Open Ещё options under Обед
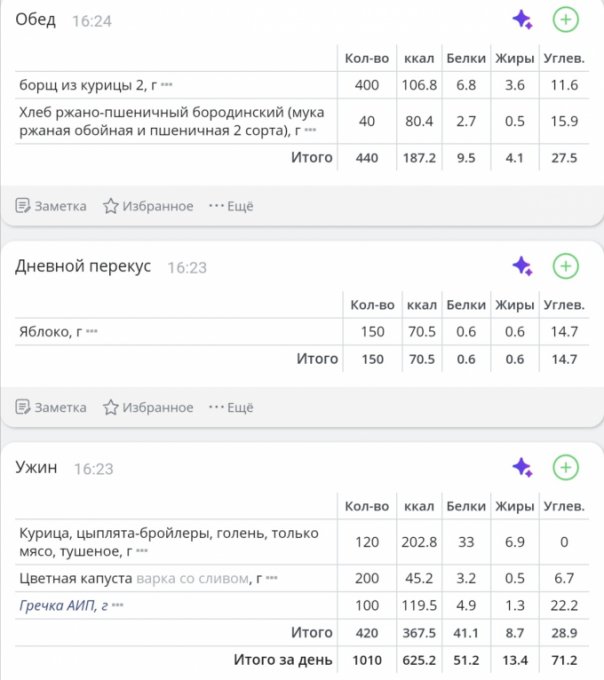 (231, 206)
